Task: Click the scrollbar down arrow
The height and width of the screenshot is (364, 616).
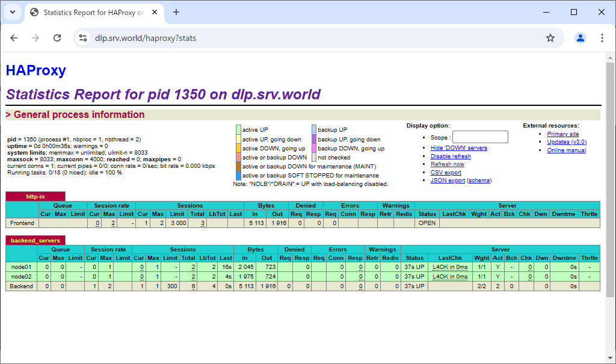Action: pyautogui.click(x=610, y=358)
